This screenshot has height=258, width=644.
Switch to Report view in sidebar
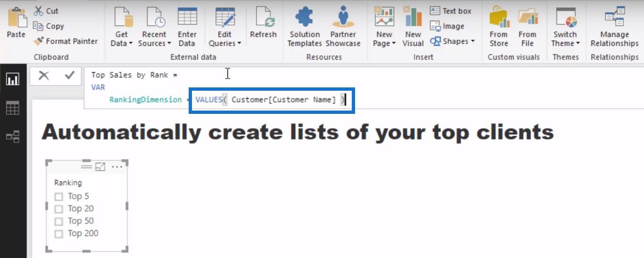coord(12,79)
